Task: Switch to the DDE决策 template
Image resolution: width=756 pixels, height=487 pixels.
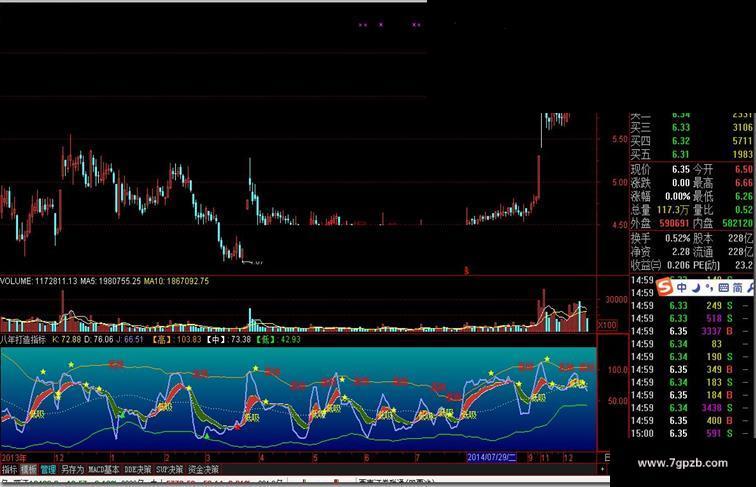Action: tap(138, 469)
